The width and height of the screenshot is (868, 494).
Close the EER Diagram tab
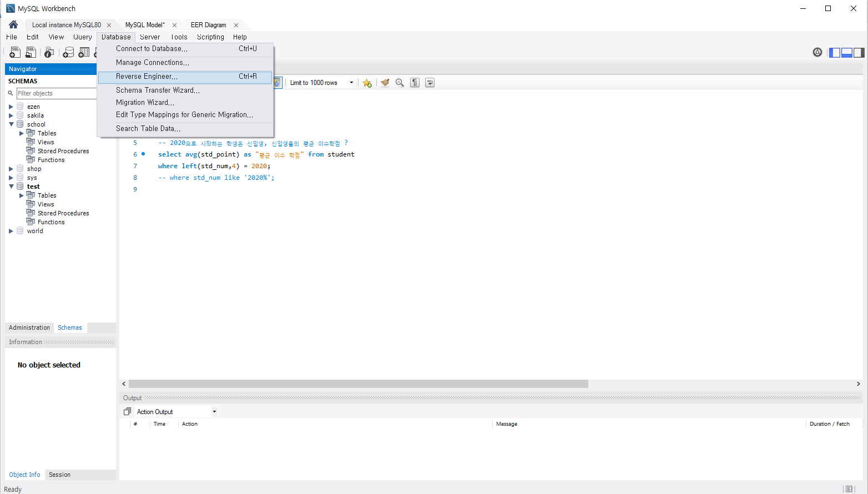[x=236, y=25]
